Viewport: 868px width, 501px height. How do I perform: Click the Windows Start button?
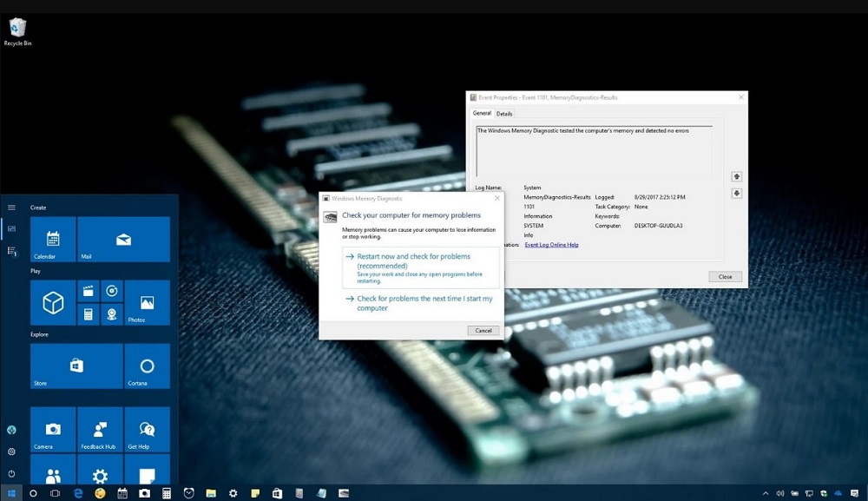11,493
